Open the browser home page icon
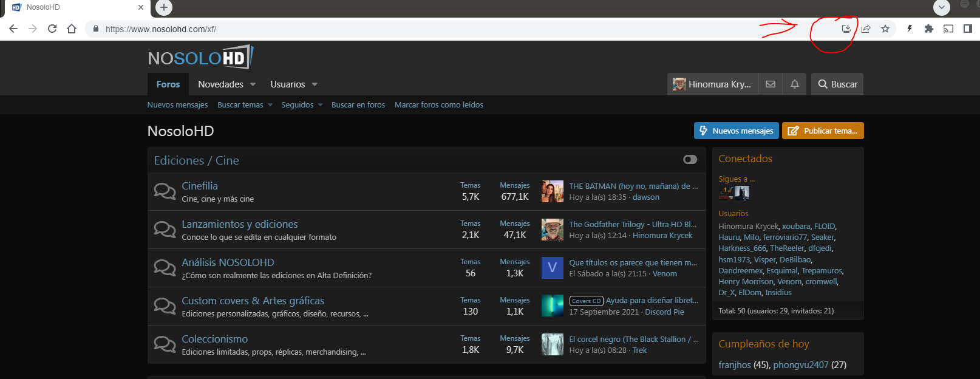 tap(72, 29)
